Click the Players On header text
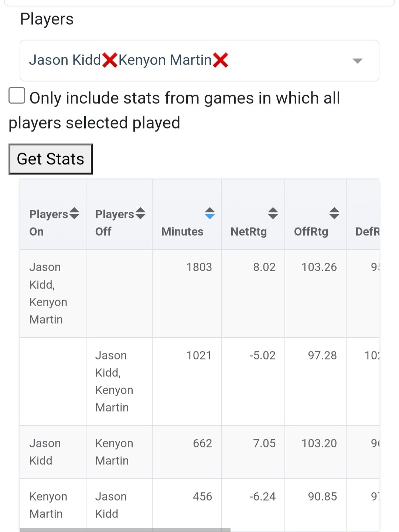The image size is (399, 532). tap(48, 222)
